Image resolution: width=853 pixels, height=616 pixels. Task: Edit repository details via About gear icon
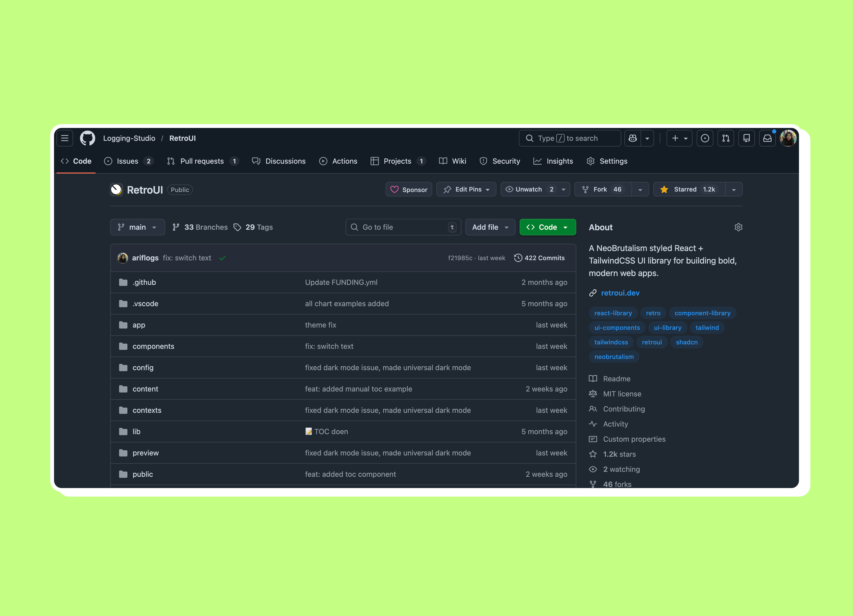[x=738, y=227]
